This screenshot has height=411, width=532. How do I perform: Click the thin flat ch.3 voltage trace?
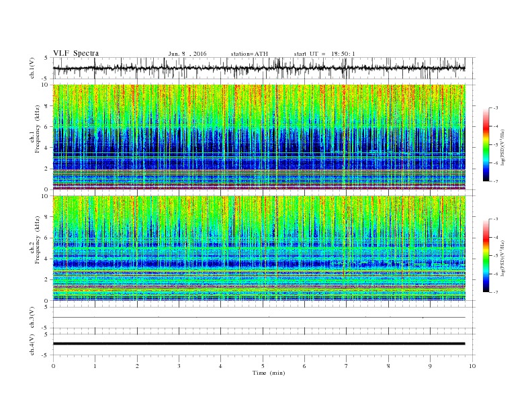[259, 318]
